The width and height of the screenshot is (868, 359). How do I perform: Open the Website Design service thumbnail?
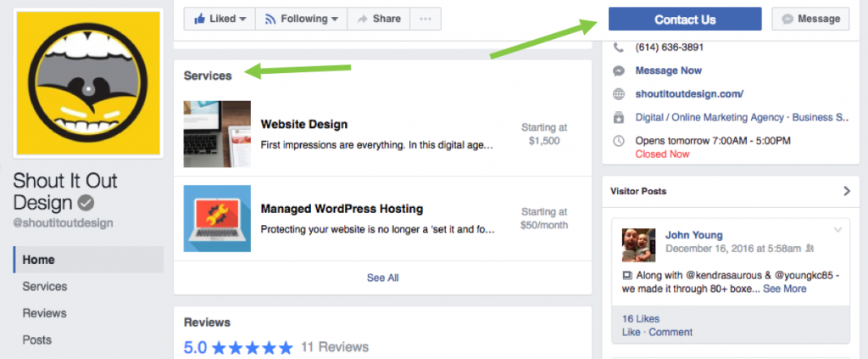pos(217,134)
